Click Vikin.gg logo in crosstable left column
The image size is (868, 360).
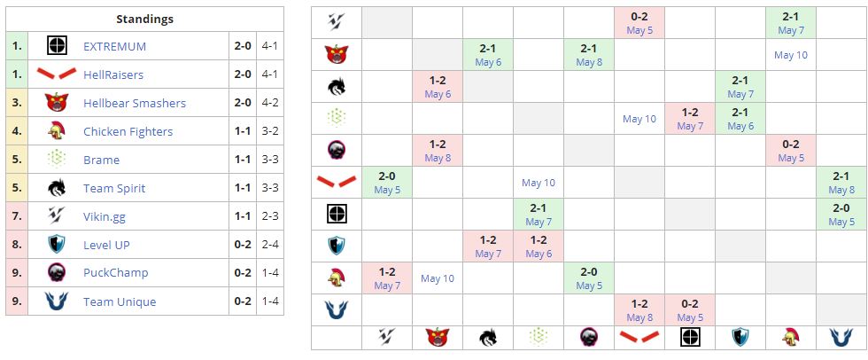336,23
